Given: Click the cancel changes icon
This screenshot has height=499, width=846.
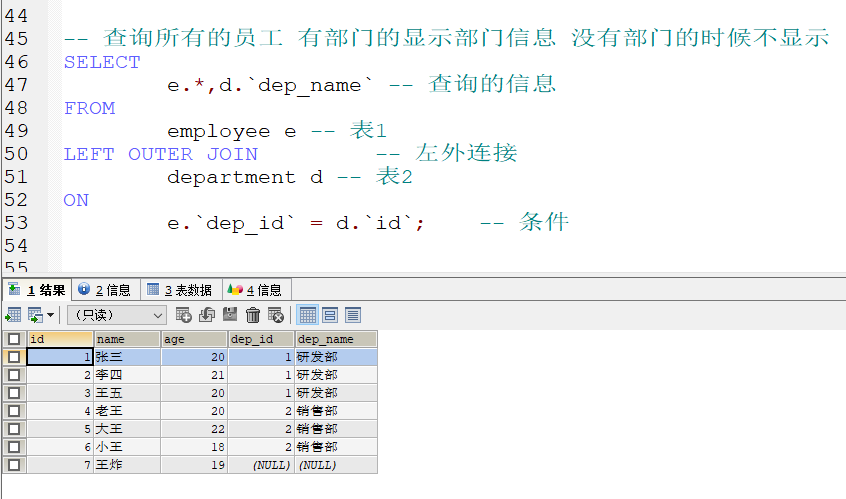Looking at the screenshot, I should (x=276, y=315).
